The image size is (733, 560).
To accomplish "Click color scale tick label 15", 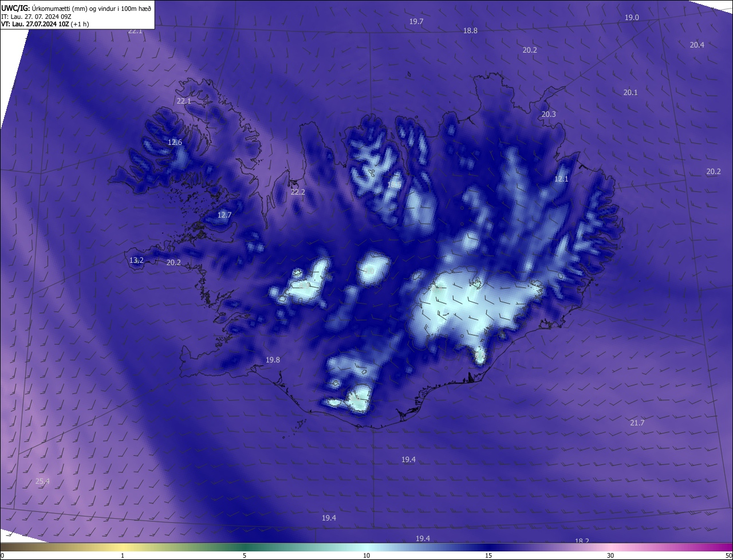I will click(x=488, y=555).
